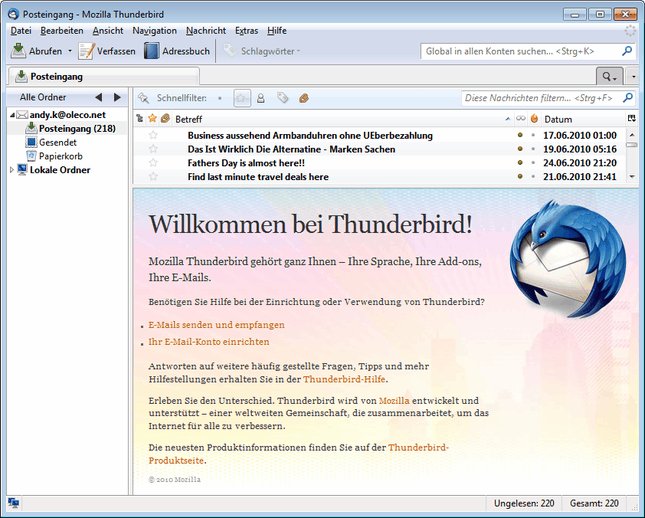This screenshot has height=518, width=645.
Task: Star the Find last minute travel message
Action: click(153, 177)
